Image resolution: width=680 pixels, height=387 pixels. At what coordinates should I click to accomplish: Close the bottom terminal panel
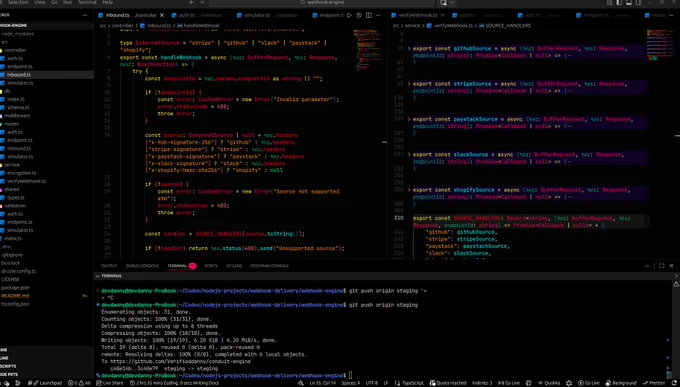coord(672,266)
